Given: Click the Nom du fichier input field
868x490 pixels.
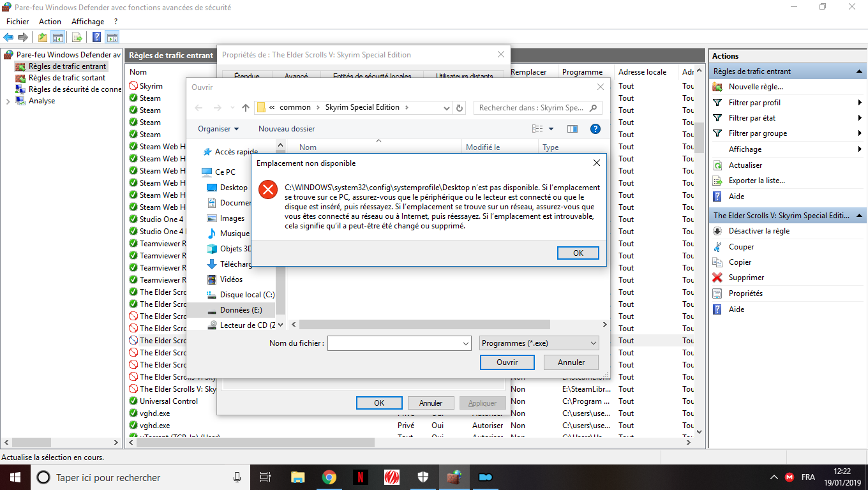Looking at the screenshot, I should pos(399,343).
